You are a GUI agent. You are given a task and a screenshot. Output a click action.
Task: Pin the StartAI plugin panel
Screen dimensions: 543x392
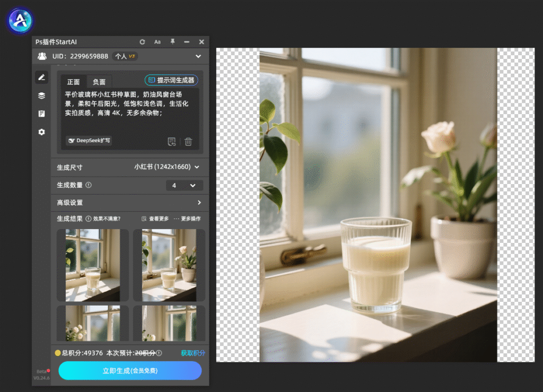coord(172,41)
